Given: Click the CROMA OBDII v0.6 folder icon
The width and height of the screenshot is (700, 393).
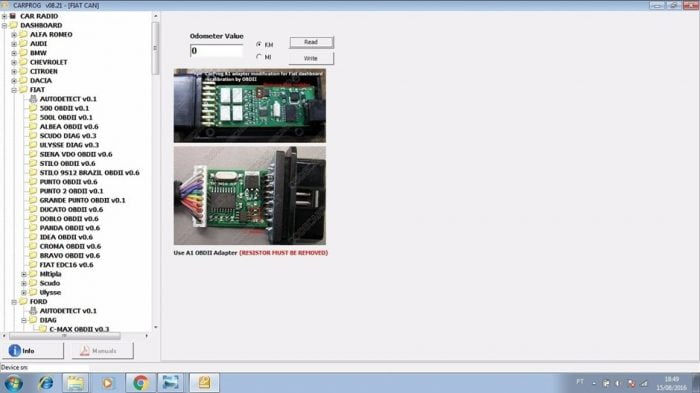Looking at the screenshot, I should coord(33,247).
